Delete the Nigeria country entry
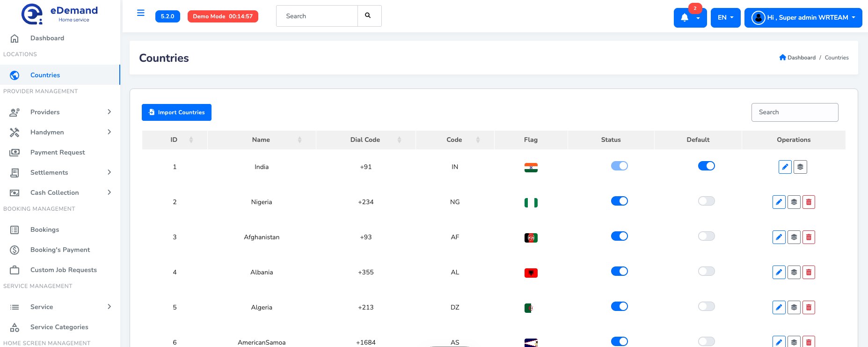Image resolution: width=868 pixels, height=347 pixels. tap(809, 202)
